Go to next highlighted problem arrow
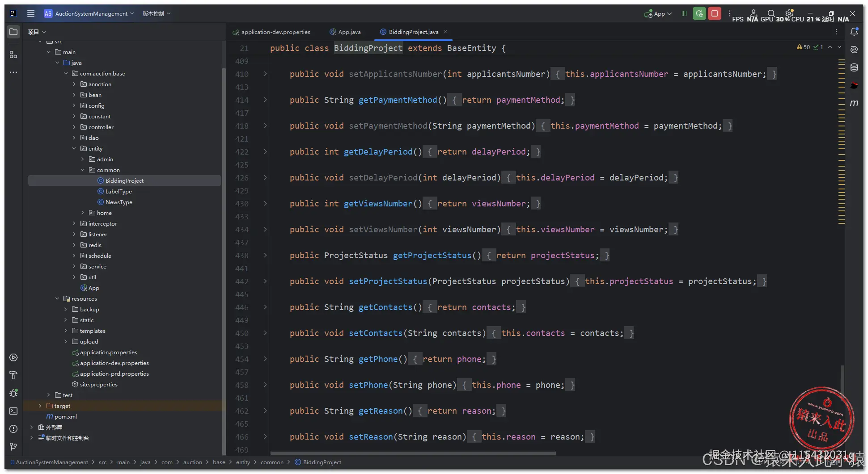This screenshot has width=868, height=474. [839, 47]
